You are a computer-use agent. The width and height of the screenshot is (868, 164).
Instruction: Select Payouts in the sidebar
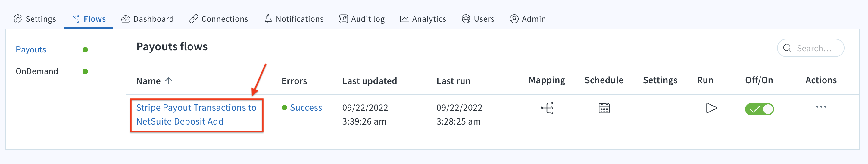coord(31,50)
